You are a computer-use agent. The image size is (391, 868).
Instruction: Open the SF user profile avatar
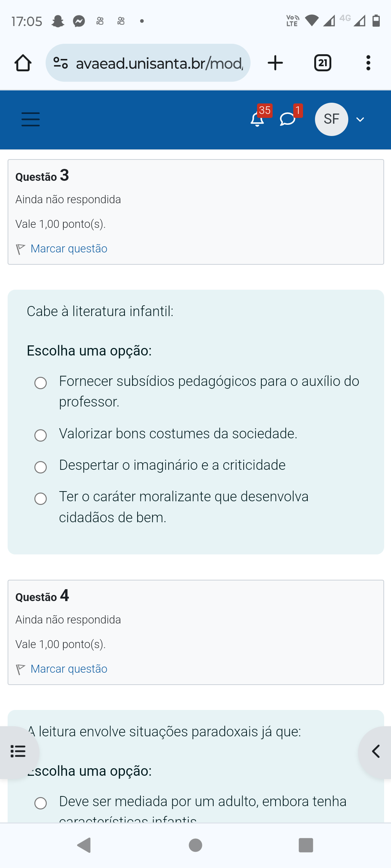point(331,119)
